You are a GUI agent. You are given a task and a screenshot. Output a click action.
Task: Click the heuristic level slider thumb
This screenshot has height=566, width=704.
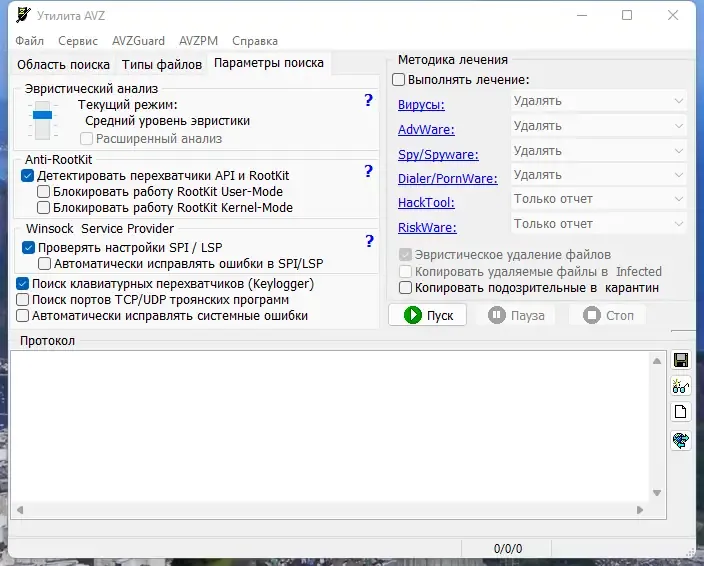[43, 115]
